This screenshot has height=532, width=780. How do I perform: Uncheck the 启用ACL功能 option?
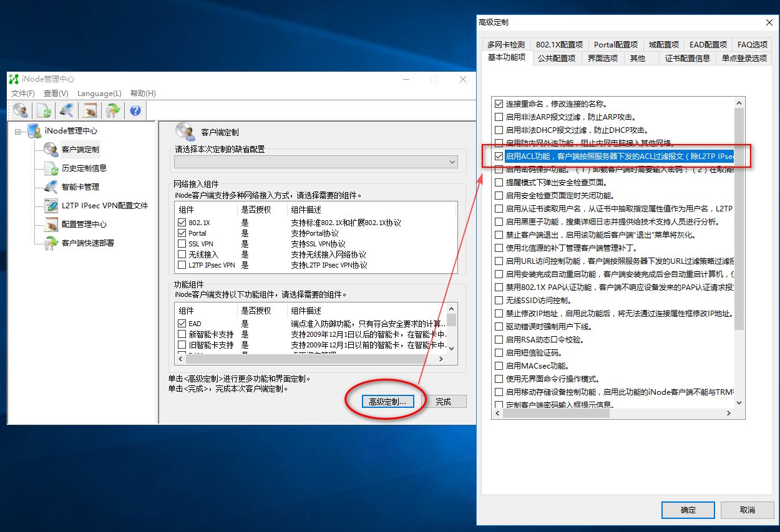pos(499,157)
